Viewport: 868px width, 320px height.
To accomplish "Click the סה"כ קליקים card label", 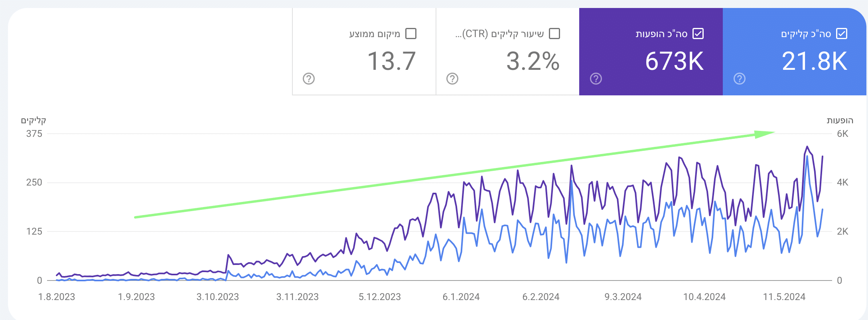I will tap(806, 34).
